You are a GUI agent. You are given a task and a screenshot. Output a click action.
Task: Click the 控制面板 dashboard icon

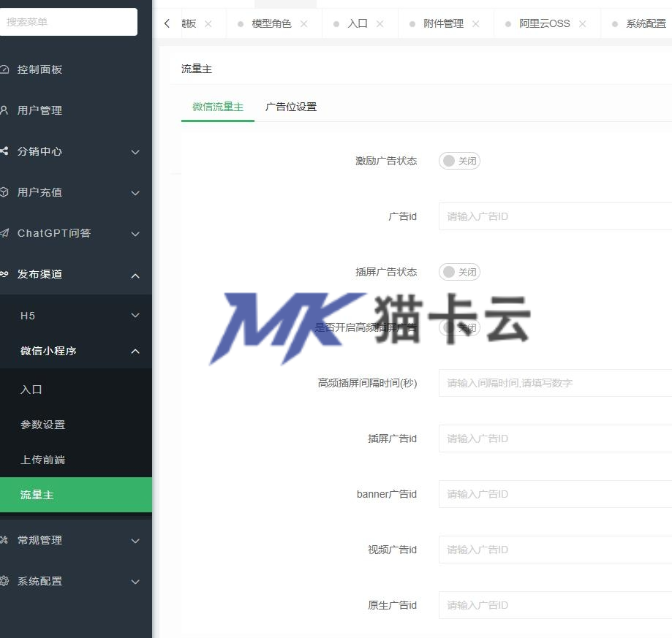(x=4, y=69)
